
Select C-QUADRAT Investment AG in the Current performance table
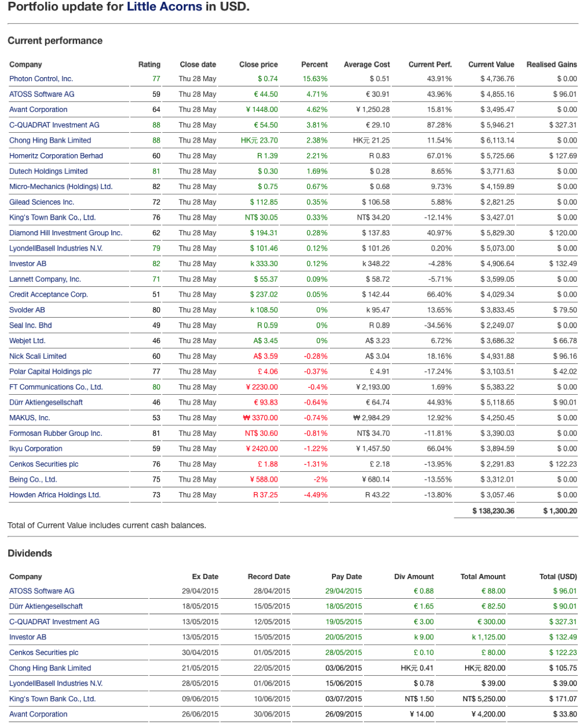pos(54,125)
